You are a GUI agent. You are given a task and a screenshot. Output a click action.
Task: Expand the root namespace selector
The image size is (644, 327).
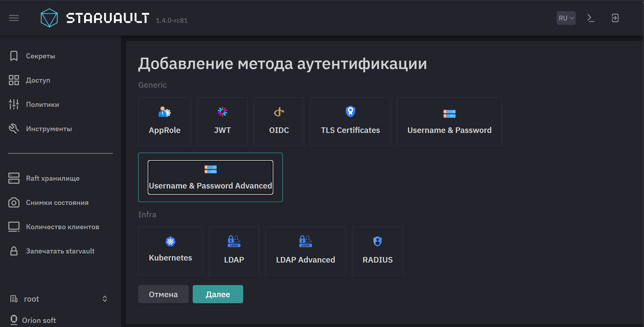click(105, 299)
